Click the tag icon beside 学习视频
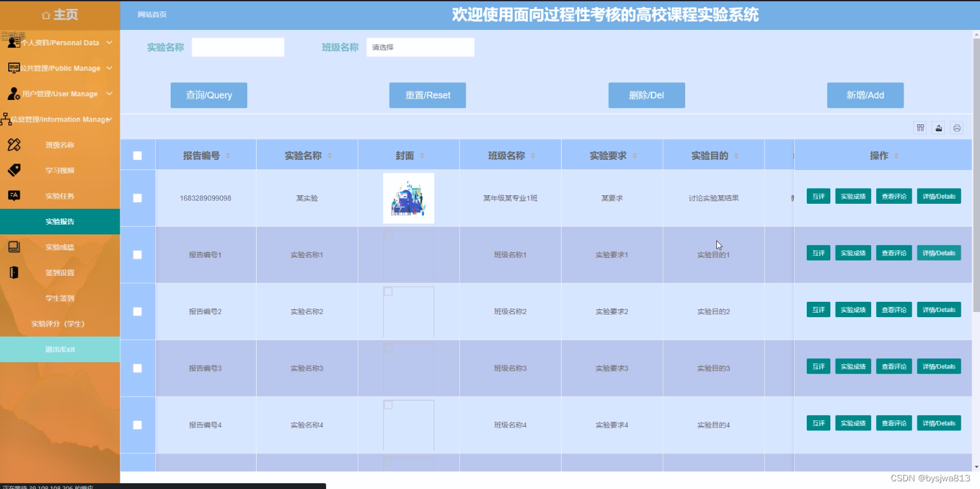Screen dimensions: 980x489 tap(14, 170)
